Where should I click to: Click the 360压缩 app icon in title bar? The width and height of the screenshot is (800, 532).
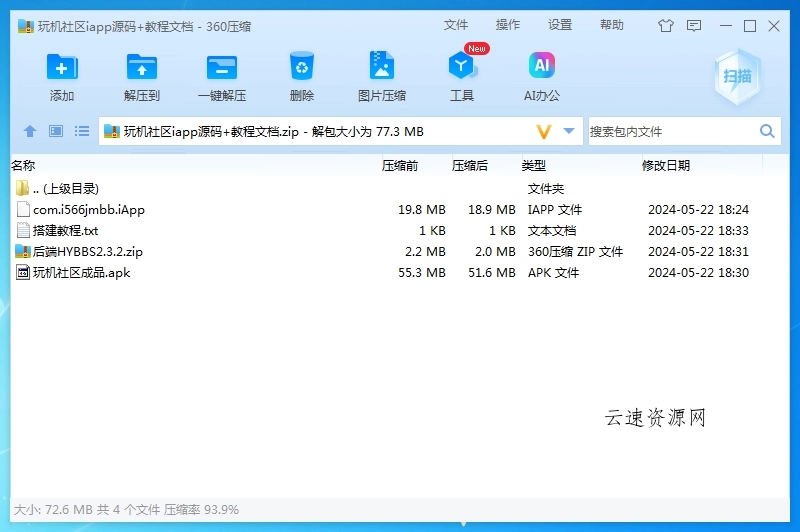[26, 26]
